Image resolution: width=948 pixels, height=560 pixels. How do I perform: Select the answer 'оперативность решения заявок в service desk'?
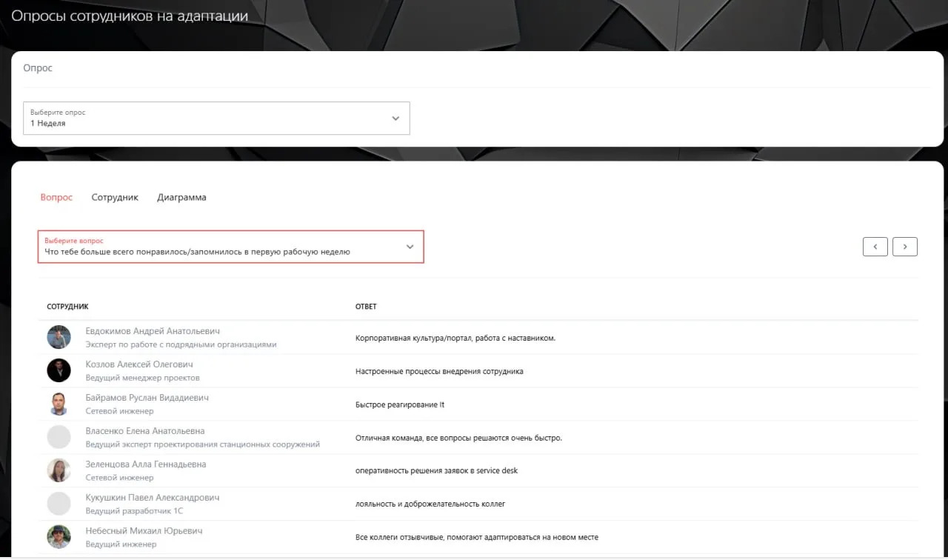pyautogui.click(x=437, y=471)
